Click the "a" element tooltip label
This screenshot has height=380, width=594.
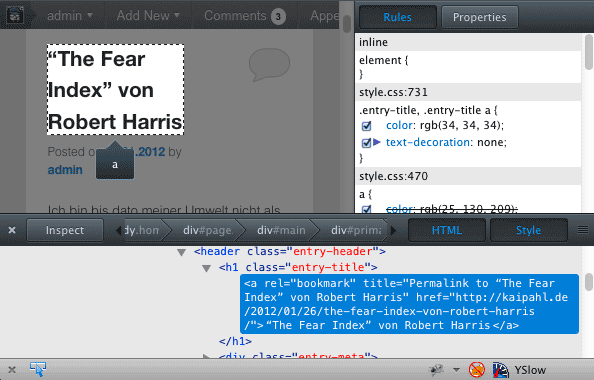(115, 165)
